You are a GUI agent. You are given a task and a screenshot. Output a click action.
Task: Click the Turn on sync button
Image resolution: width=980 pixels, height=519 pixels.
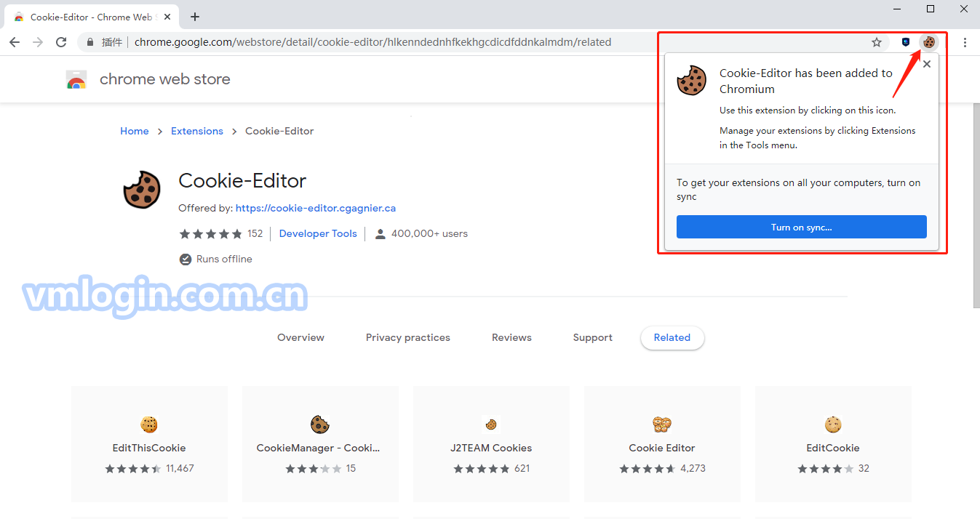tap(801, 227)
